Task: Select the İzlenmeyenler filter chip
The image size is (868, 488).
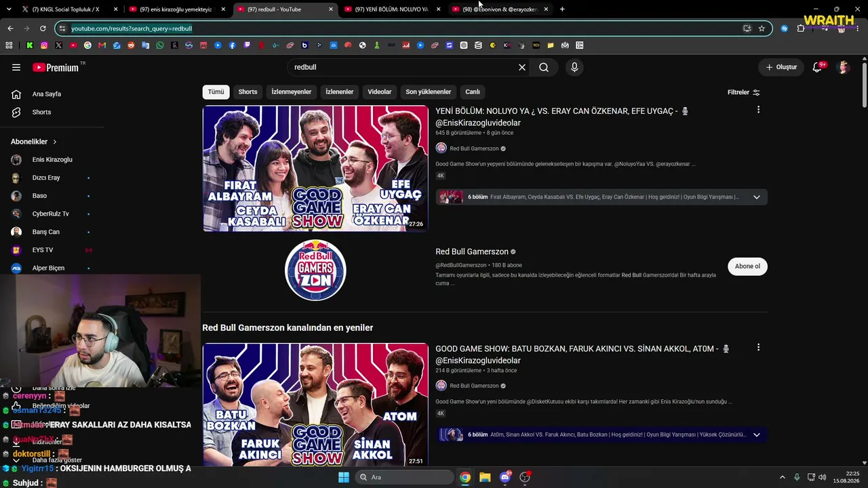Action: point(292,92)
